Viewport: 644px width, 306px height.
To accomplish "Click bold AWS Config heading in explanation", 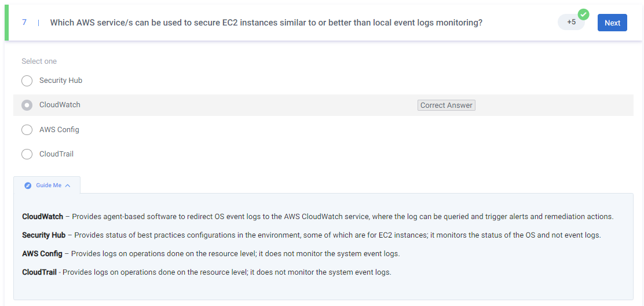I will pyautogui.click(x=42, y=254).
